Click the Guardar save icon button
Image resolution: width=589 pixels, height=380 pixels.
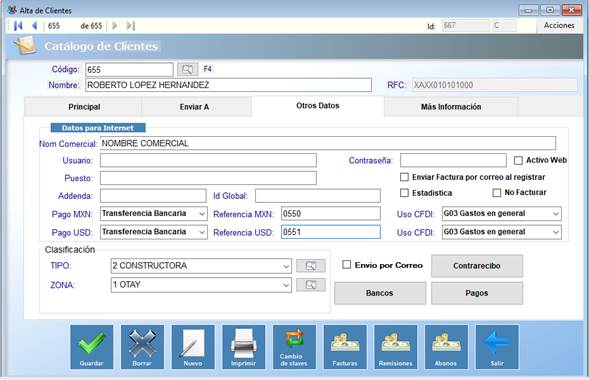point(92,347)
